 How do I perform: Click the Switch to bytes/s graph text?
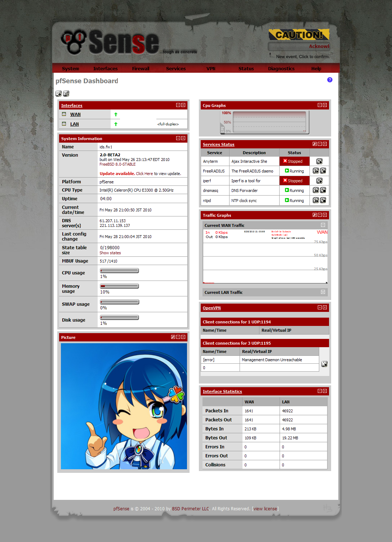click(x=281, y=232)
